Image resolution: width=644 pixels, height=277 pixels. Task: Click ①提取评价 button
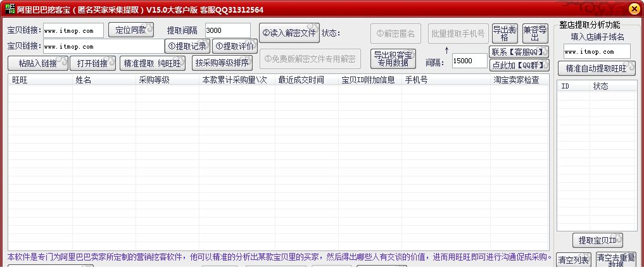235,46
